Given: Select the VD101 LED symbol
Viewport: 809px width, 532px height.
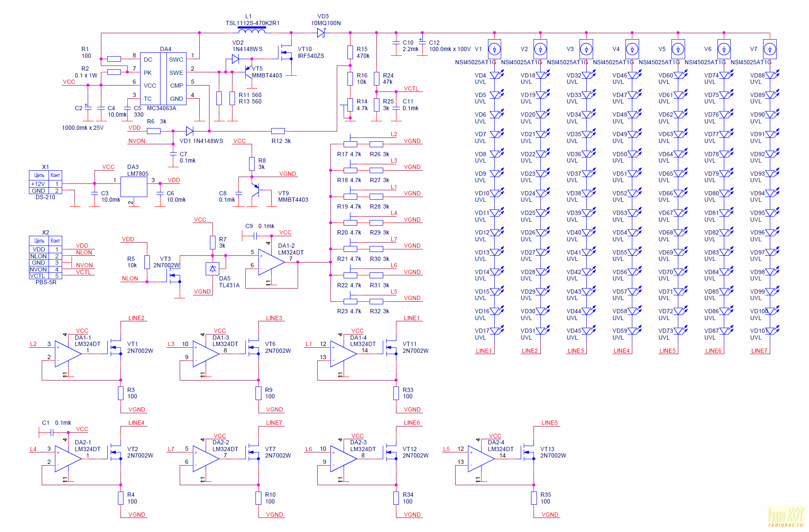Looking at the screenshot, I should point(772,331).
